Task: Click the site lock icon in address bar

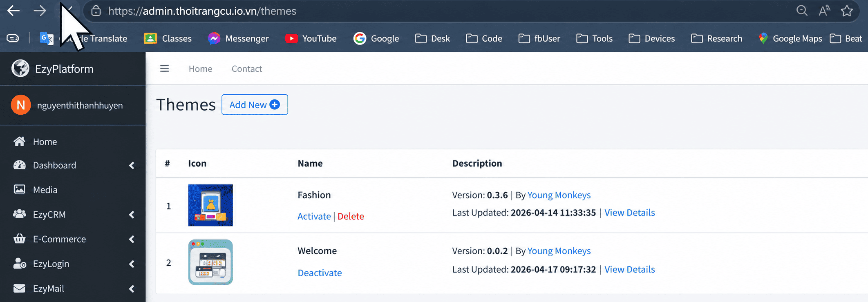Action: click(96, 11)
